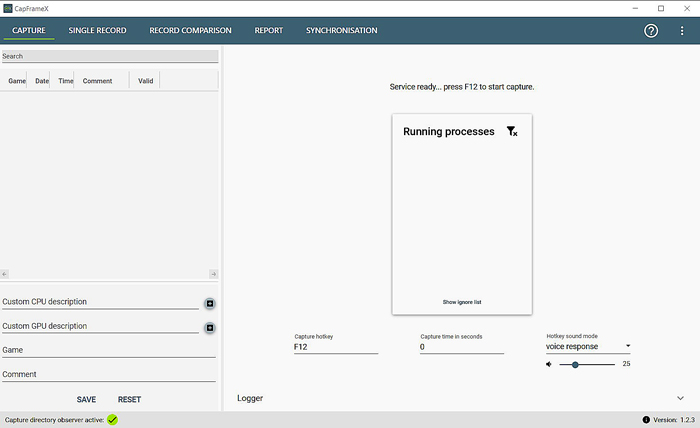Click the volume value '25'
The height and width of the screenshot is (428, 700).
click(626, 364)
